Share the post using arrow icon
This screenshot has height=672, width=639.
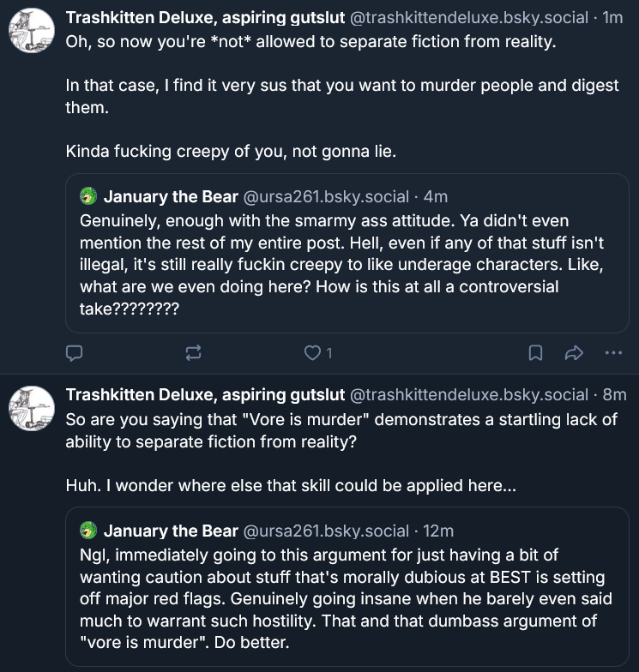(574, 352)
